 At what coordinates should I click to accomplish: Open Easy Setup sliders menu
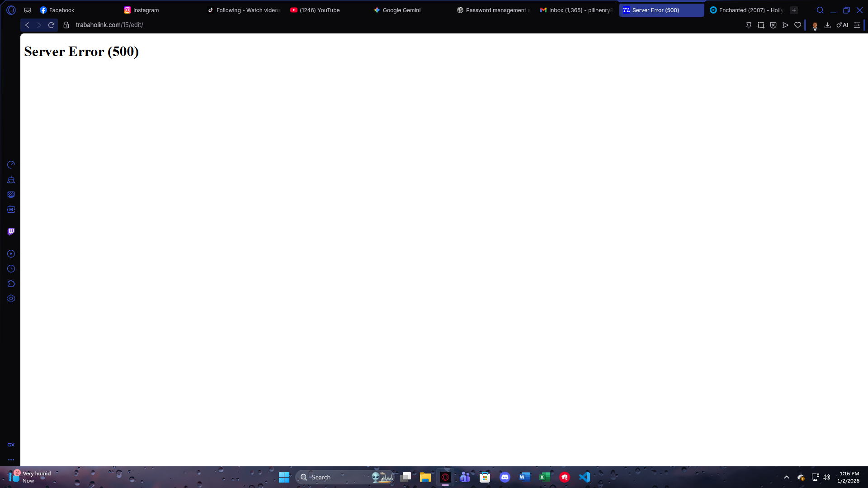[857, 25]
